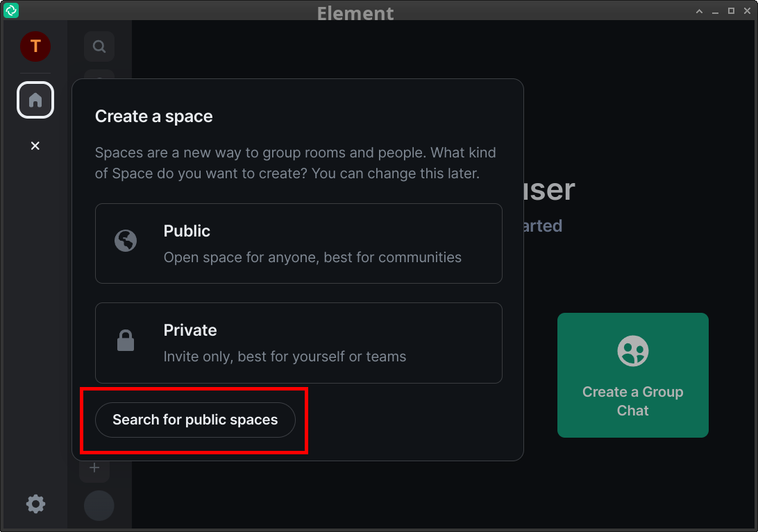Click the Element window title text
758x532 pixels.
(355, 12)
